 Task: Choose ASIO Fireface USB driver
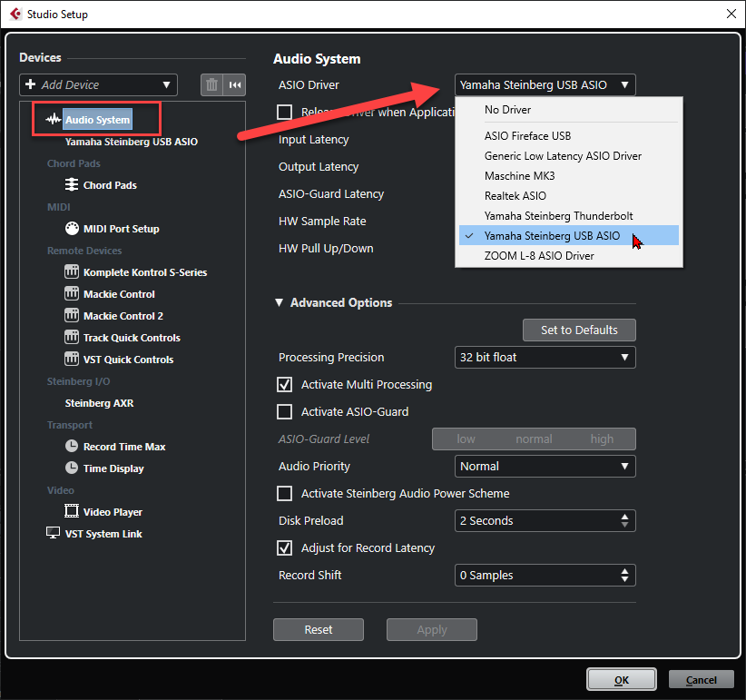(x=569, y=136)
